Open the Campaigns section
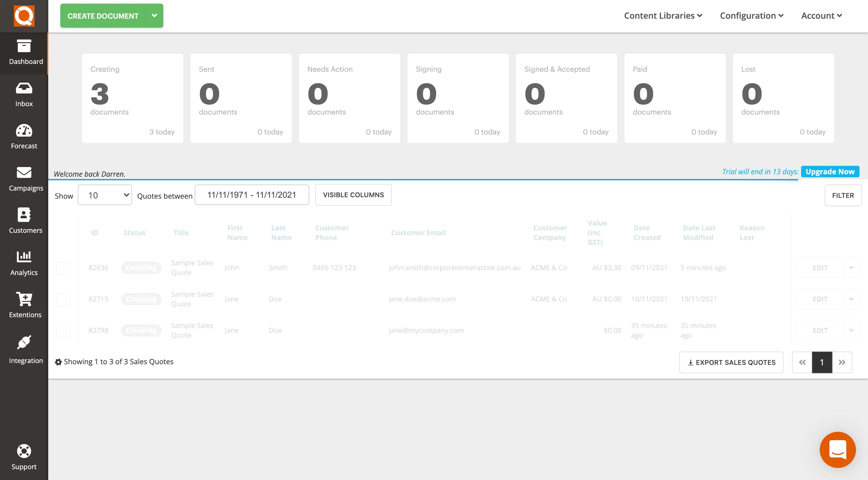This screenshot has width=868, height=480. coord(24,179)
